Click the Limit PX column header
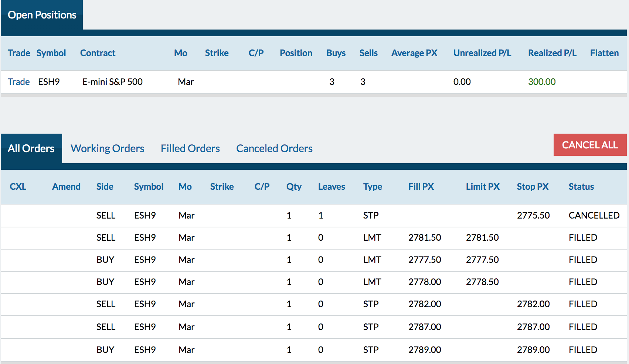629x364 pixels. pyautogui.click(x=483, y=187)
